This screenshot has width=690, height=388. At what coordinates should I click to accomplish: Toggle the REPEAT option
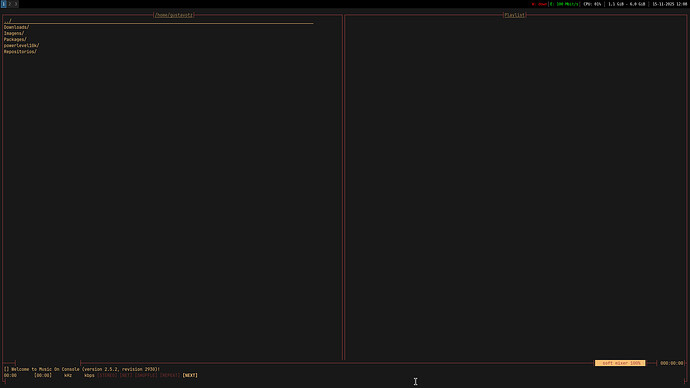point(170,375)
